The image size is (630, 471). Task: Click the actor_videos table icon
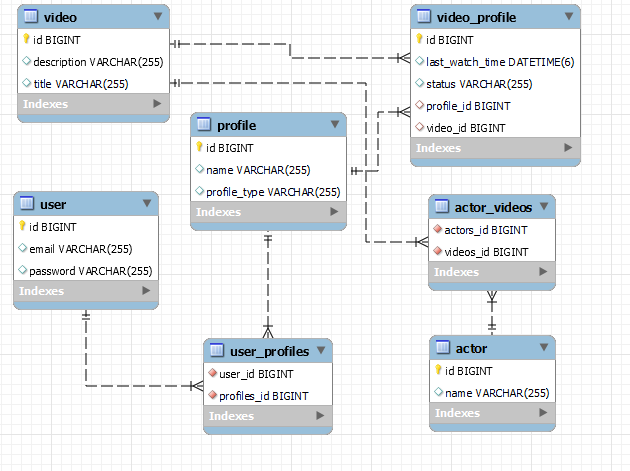click(x=442, y=207)
